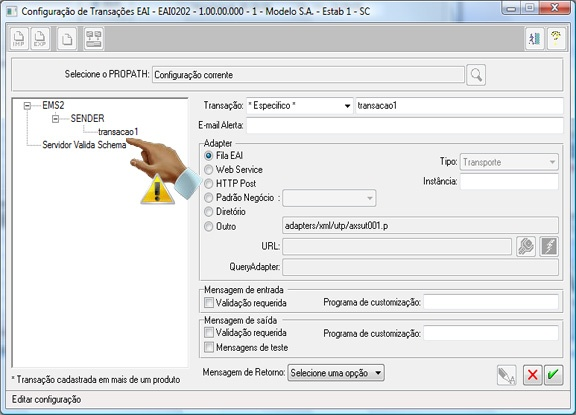Select the SENDER tree item label
The height and width of the screenshot is (415, 576).
[87, 119]
